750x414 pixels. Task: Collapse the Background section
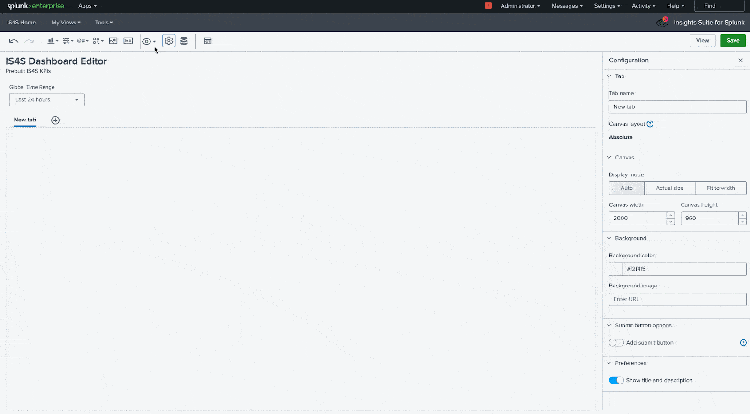coord(610,238)
